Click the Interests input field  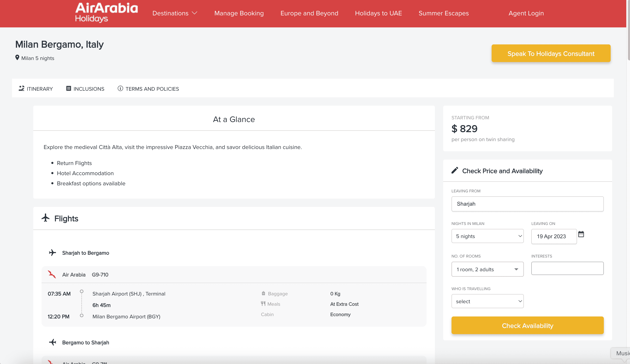pos(567,268)
